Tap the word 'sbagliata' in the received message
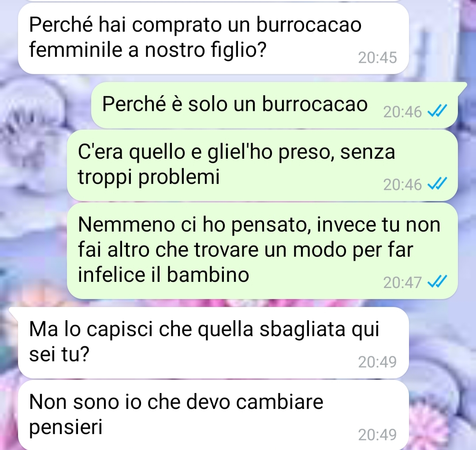 [302, 329]
